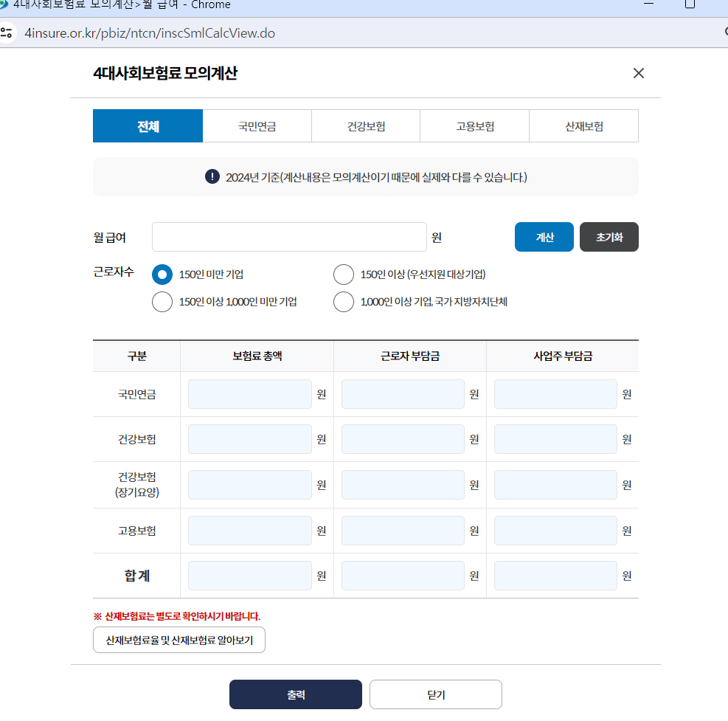The image size is (728, 721).
Task: Click the 초기화 reset button
Action: click(609, 237)
